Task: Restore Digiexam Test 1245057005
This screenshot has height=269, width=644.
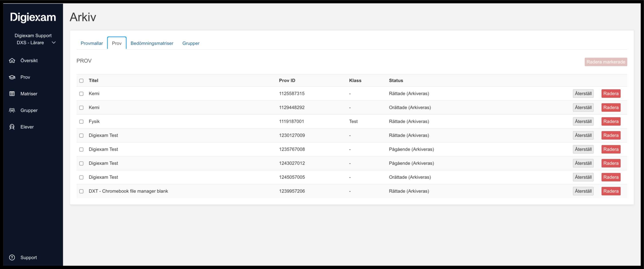Action: click(583, 177)
